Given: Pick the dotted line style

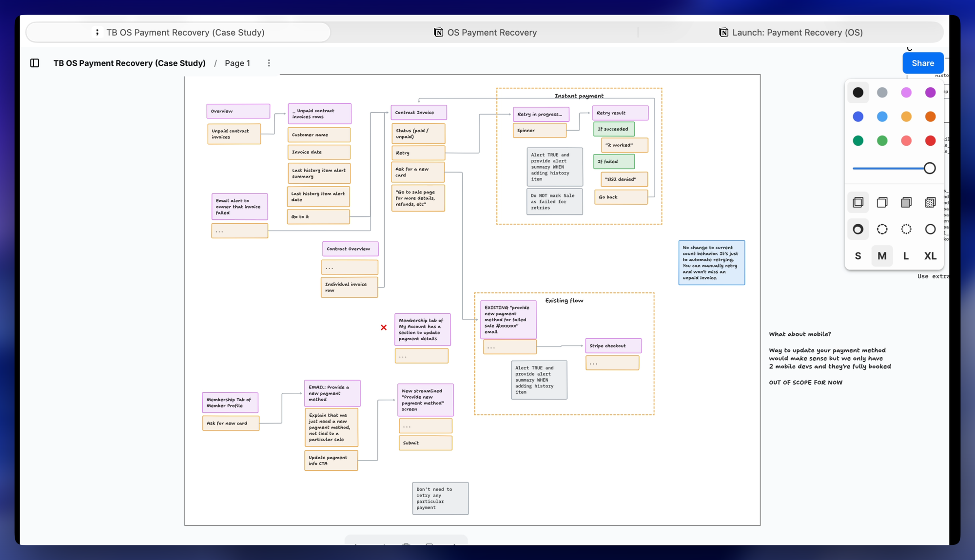Looking at the screenshot, I should tap(906, 229).
